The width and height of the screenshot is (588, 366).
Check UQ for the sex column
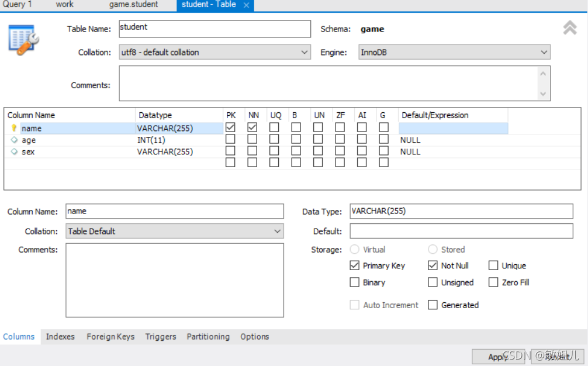point(274,151)
